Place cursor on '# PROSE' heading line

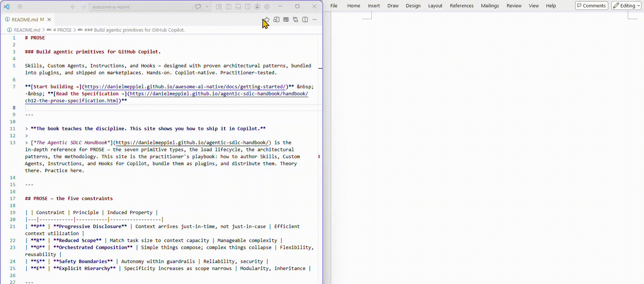click(x=35, y=38)
